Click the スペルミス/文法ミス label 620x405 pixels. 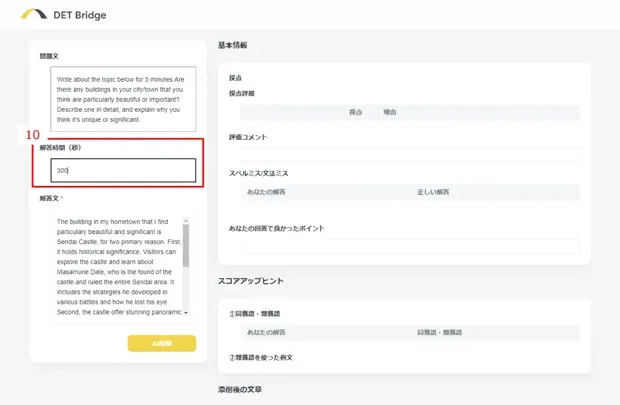coord(258,173)
